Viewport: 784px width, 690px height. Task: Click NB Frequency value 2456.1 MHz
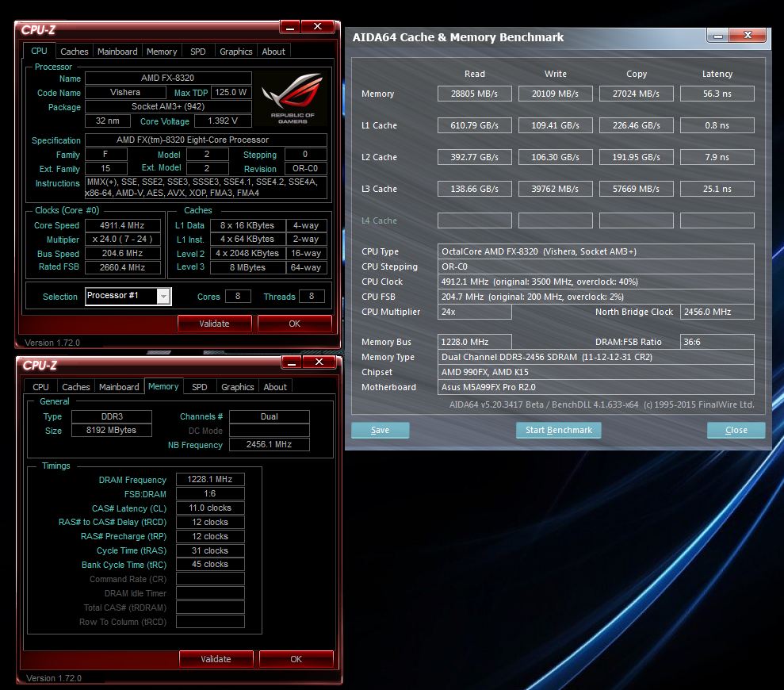(x=269, y=444)
